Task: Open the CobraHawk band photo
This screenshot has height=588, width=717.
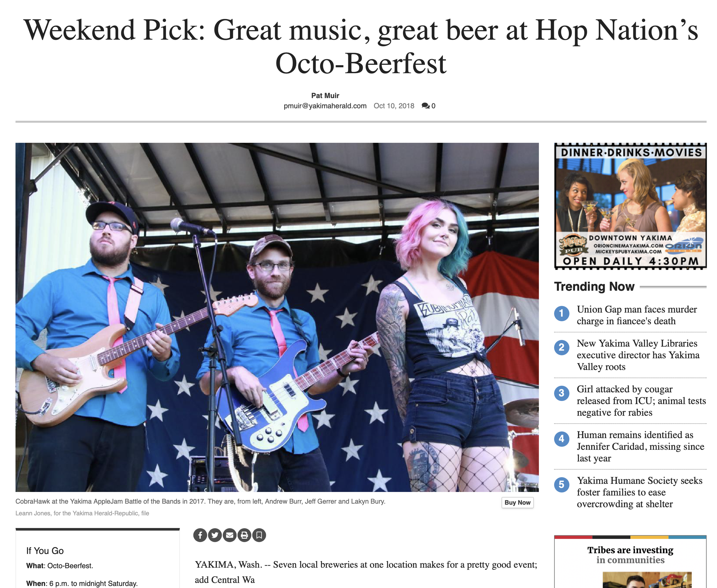Action: (x=277, y=317)
